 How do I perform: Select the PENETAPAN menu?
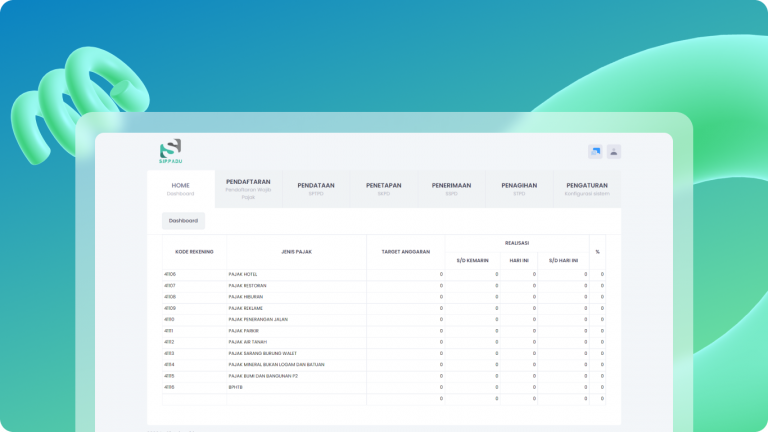(384, 188)
